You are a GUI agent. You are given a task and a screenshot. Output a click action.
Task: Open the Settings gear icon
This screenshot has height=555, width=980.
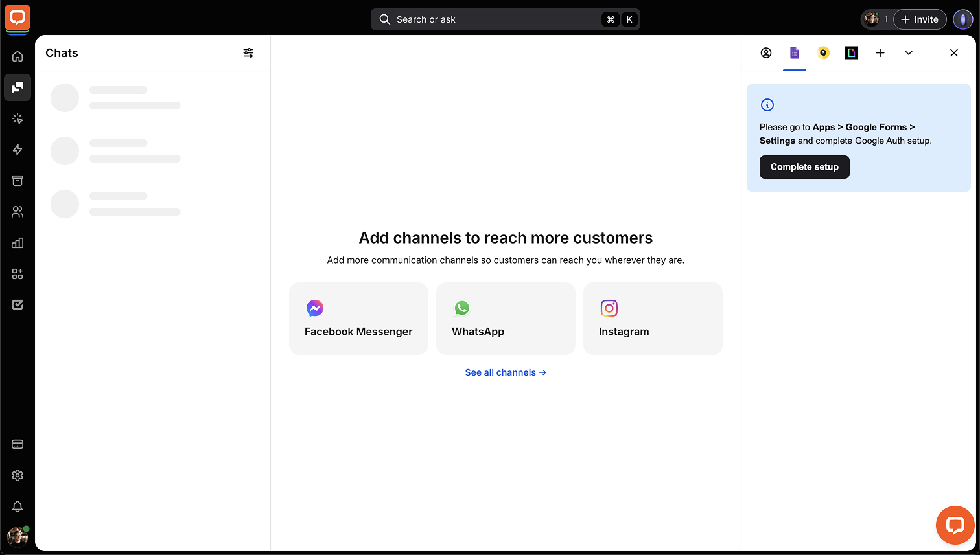coord(17,475)
